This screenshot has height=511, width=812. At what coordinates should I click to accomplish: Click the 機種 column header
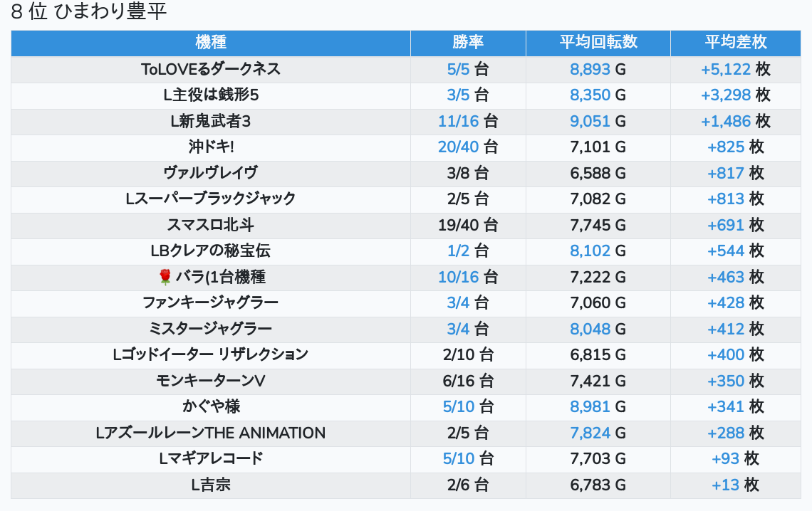click(211, 43)
